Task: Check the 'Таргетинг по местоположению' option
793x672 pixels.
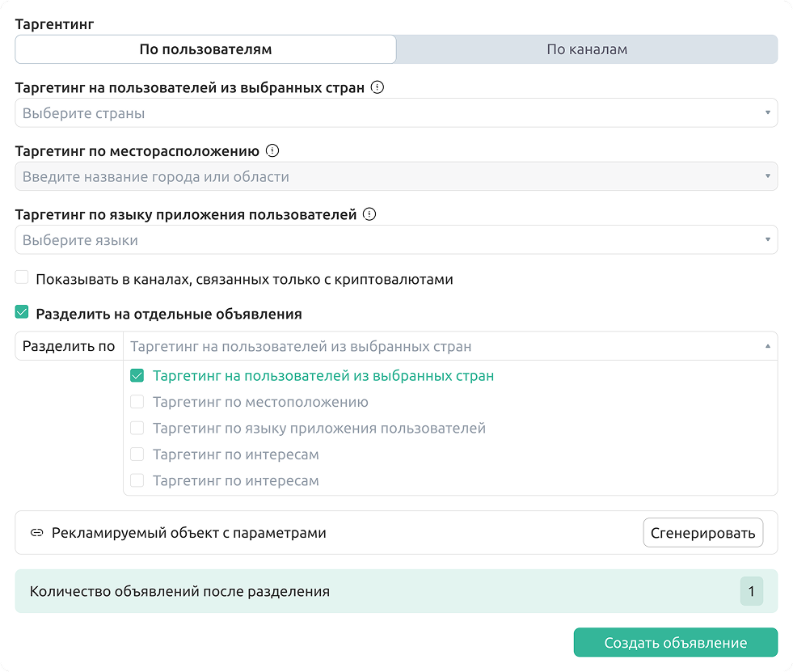Action: (137, 402)
